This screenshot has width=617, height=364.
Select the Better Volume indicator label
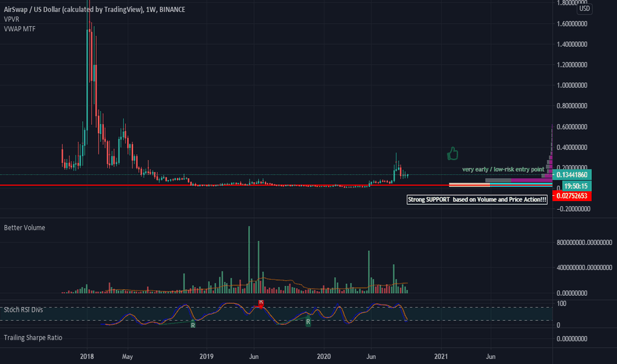[24, 228]
